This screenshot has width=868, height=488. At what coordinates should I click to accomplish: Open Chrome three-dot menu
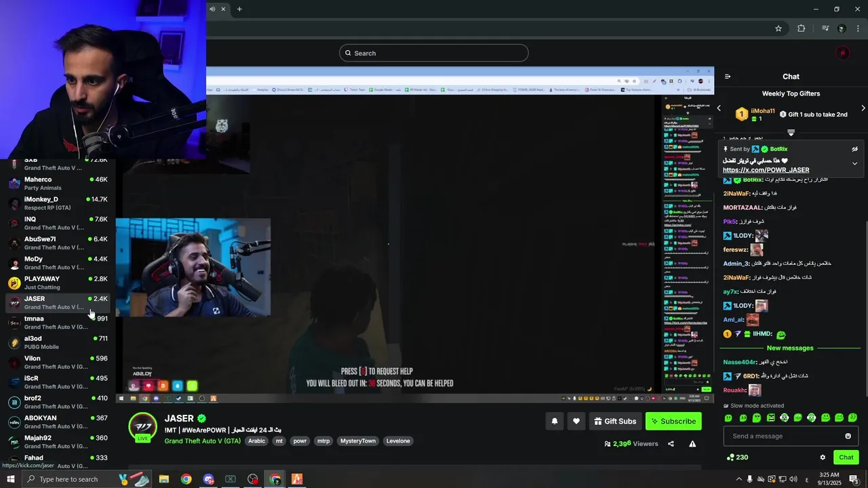click(858, 28)
